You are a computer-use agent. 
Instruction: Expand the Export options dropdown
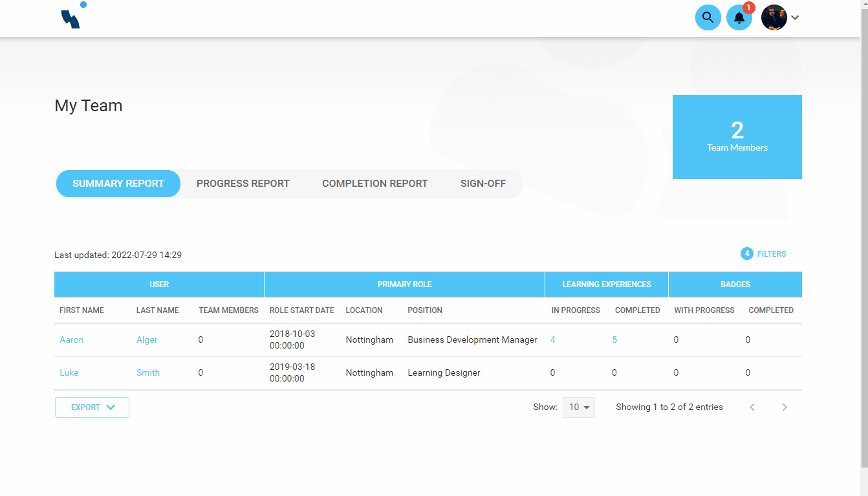[x=92, y=407]
